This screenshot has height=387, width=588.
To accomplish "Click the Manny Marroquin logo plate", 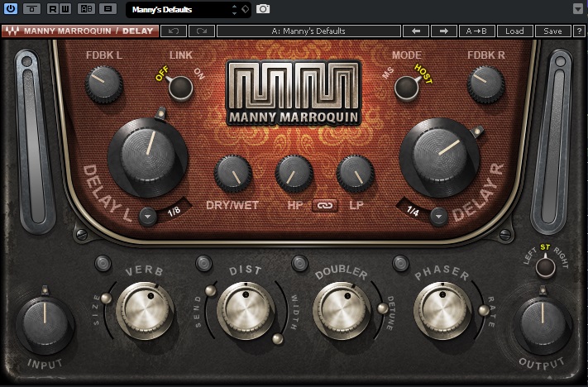I will [294, 93].
